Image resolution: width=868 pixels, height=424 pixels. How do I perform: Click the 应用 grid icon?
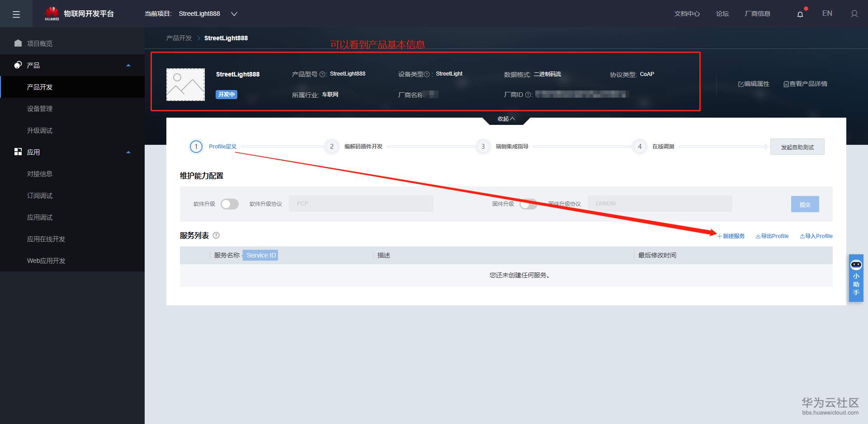tap(18, 152)
